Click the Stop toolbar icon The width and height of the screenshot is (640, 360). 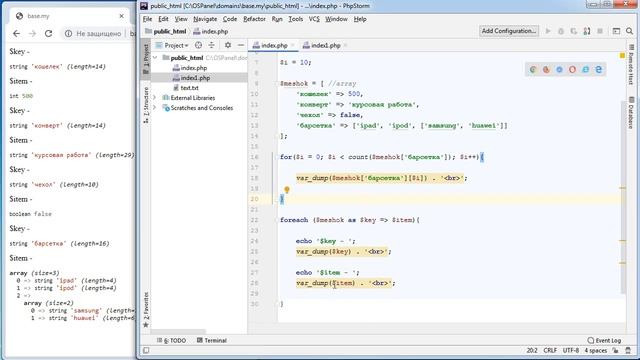pos(600,31)
